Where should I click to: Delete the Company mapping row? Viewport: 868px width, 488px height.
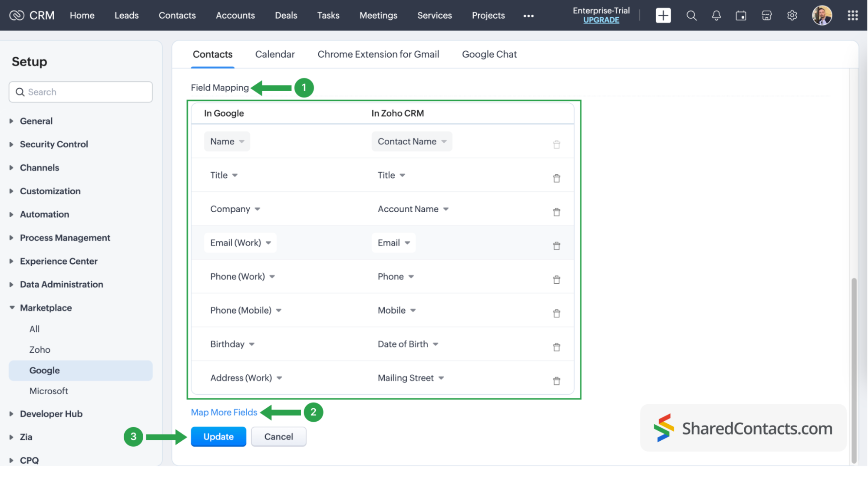pyautogui.click(x=556, y=212)
